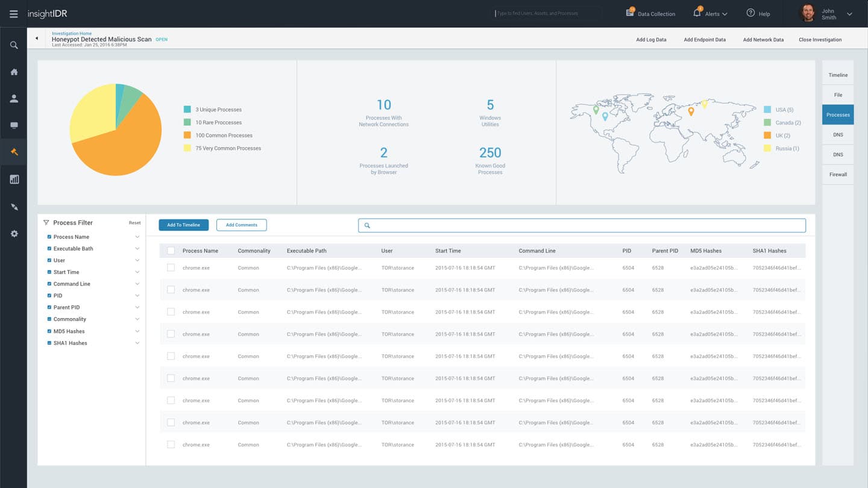Open the hamburger menu icon
The image size is (868, 488).
click(13, 14)
